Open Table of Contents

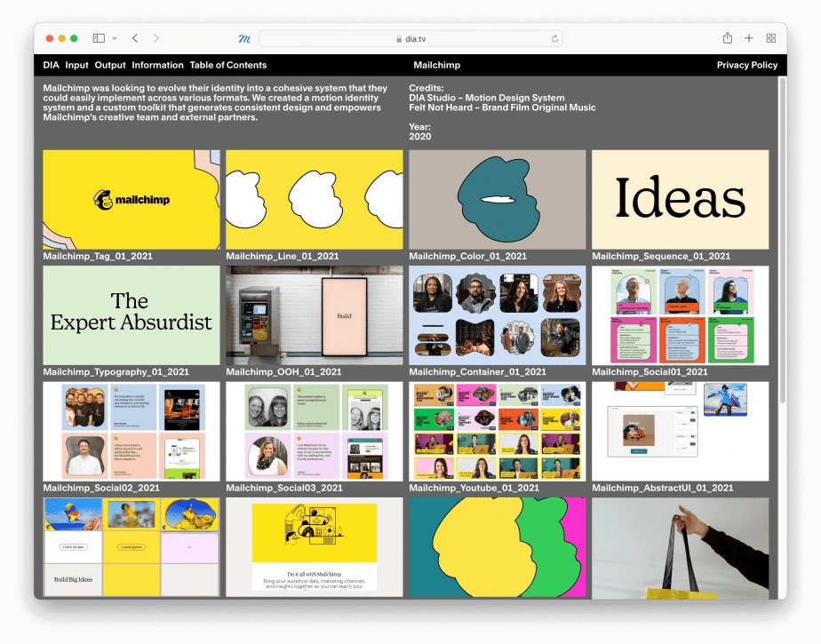pyautogui.click(x=227, y=65)
